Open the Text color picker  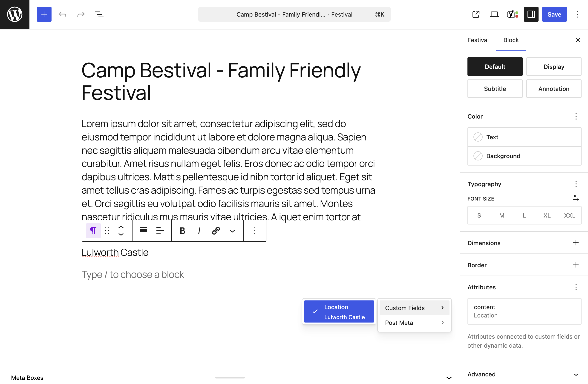(x=524, y=137)
